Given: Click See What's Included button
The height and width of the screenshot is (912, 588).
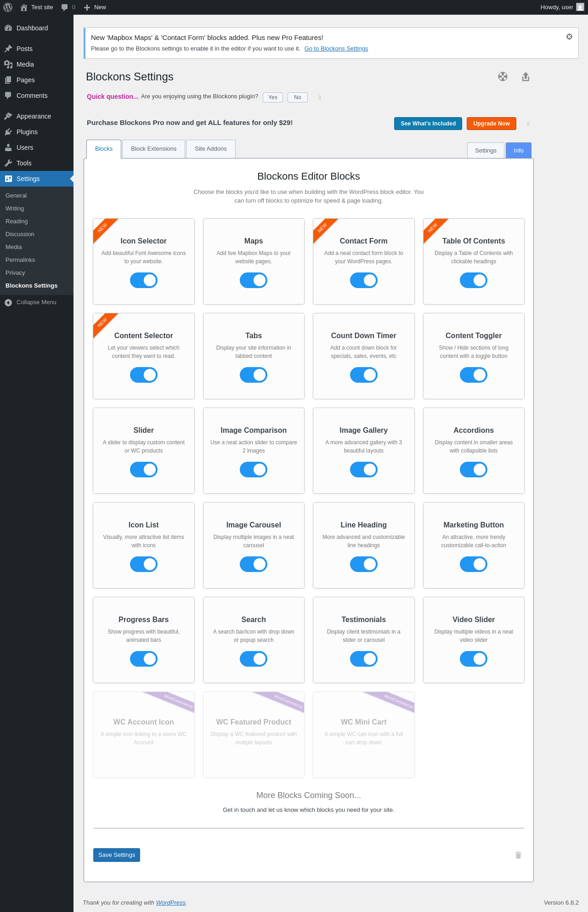Looking at the screenshot, I should 428,124.
